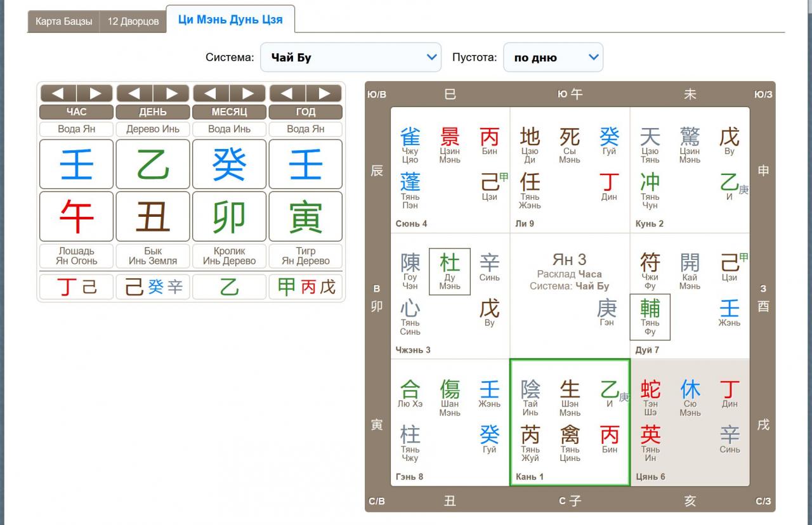This screenshot has height=525, width=812.
Task: Select the shaded Цянь 6 palace
Action: click(690, 422)
